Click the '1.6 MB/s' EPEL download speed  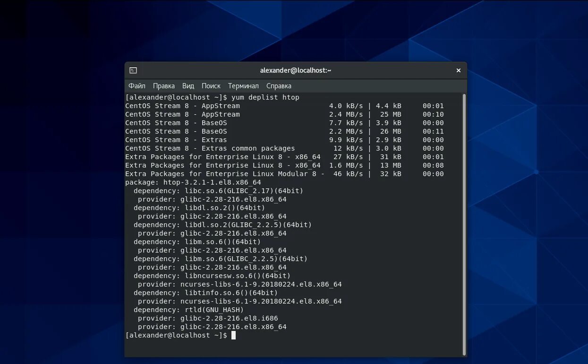click(346, 165)
